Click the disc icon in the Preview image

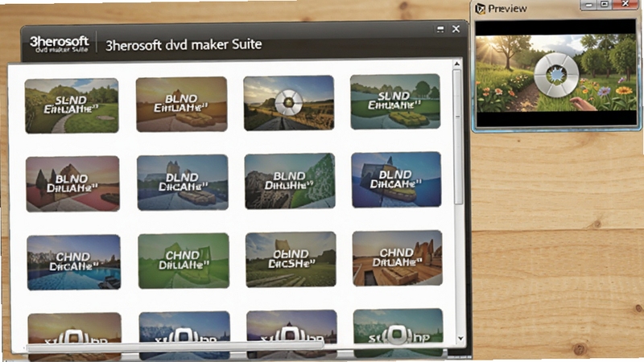556,75
